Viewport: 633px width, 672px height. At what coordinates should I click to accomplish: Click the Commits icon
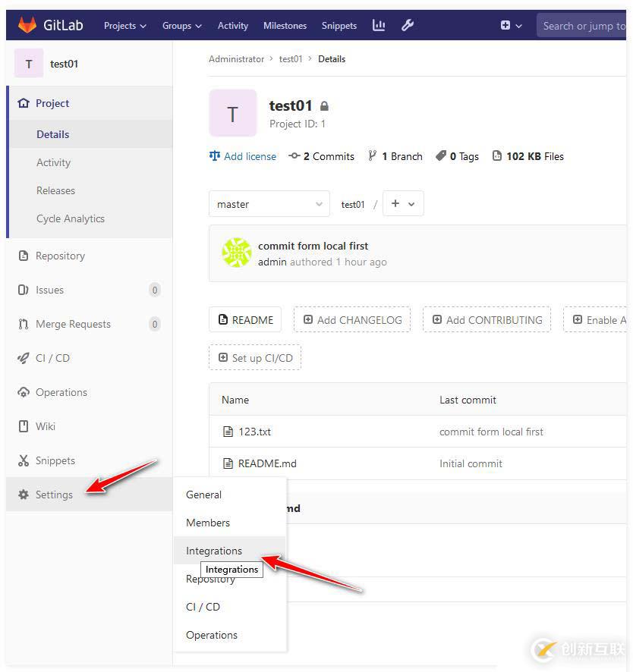(x=294, y=156)
